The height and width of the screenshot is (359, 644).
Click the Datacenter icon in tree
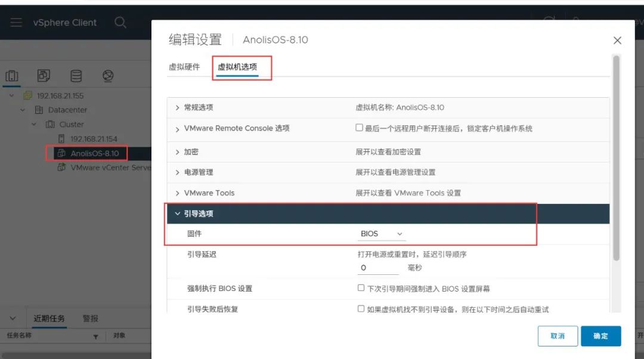point(39,110)
